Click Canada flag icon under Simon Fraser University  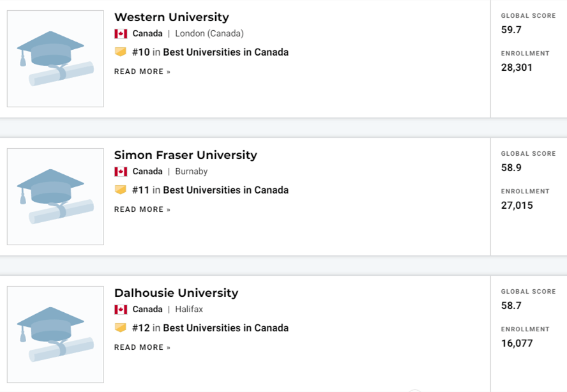(121, 172)
